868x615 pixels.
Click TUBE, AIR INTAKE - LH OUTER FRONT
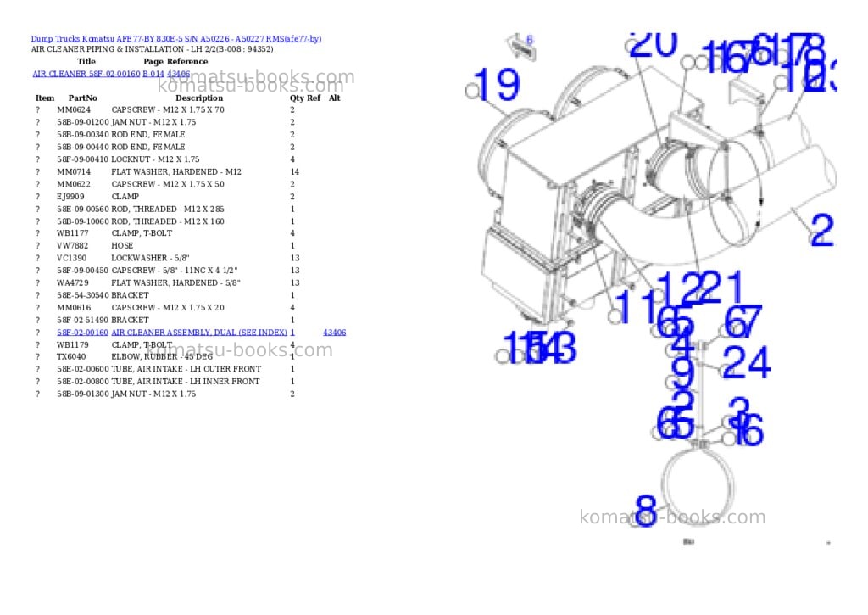186,369
